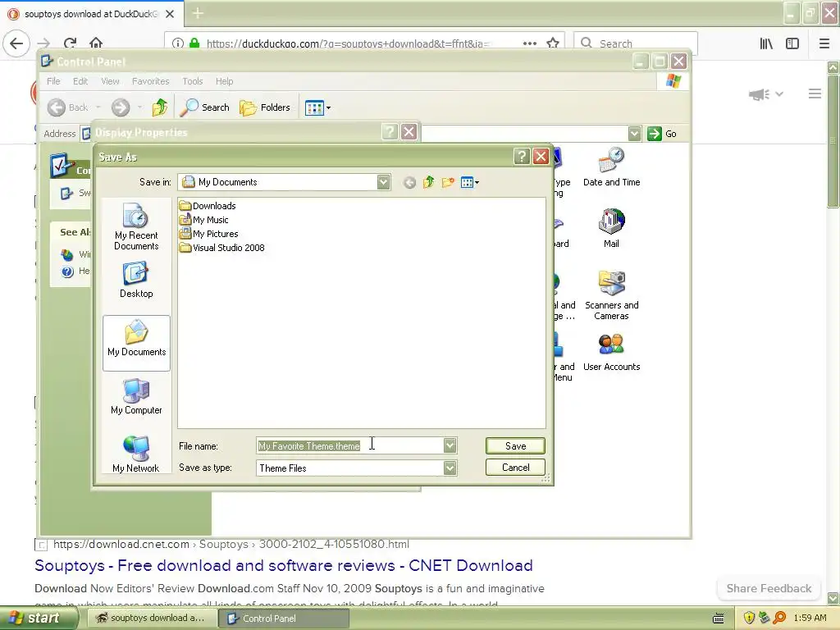Bookmark page with star icon
The width and height of the screenshot is (840, 630).
point(553,43)
